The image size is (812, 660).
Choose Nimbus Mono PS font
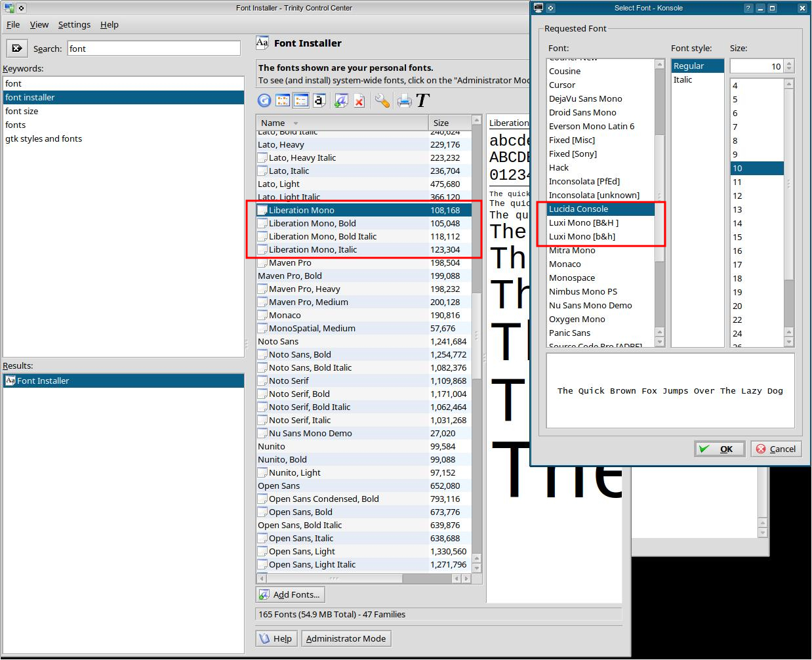601,291
